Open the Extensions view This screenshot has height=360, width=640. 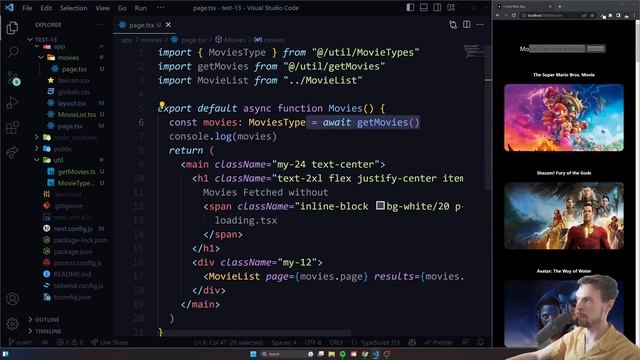click(12, 127)
